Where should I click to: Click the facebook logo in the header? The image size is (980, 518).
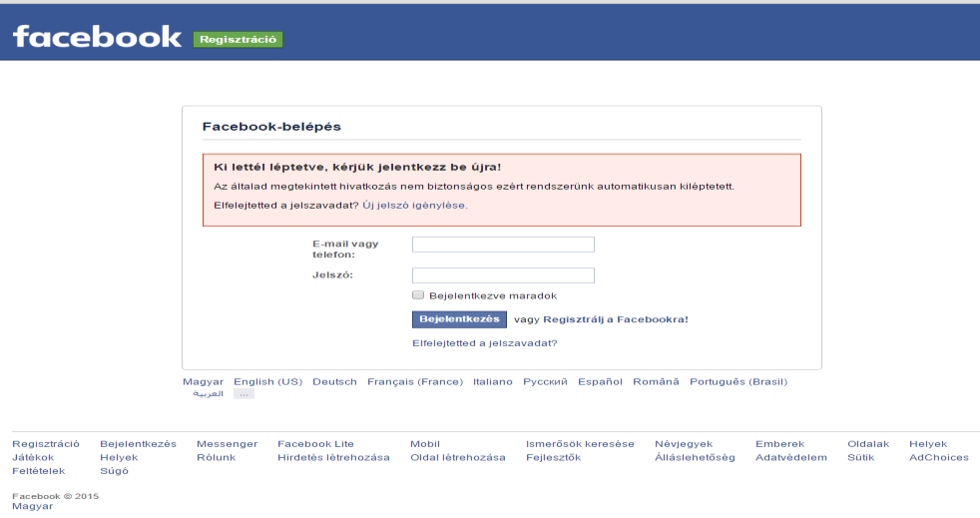click(x=97, y=37)
